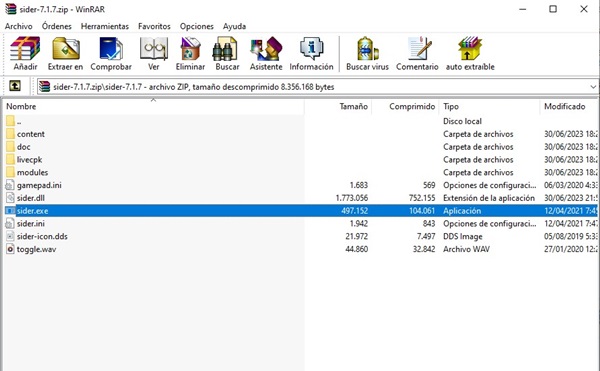
Task: Click the Buscar binoculars icon
Action: pyautogui.click(x=225, y=49)
